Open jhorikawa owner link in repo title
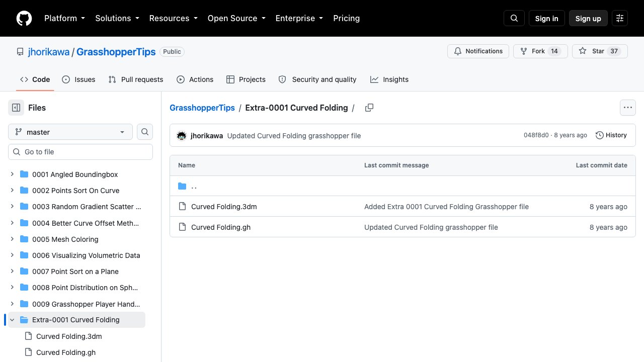Viewport: 644px width, 362px height. (x=48, y=52)
